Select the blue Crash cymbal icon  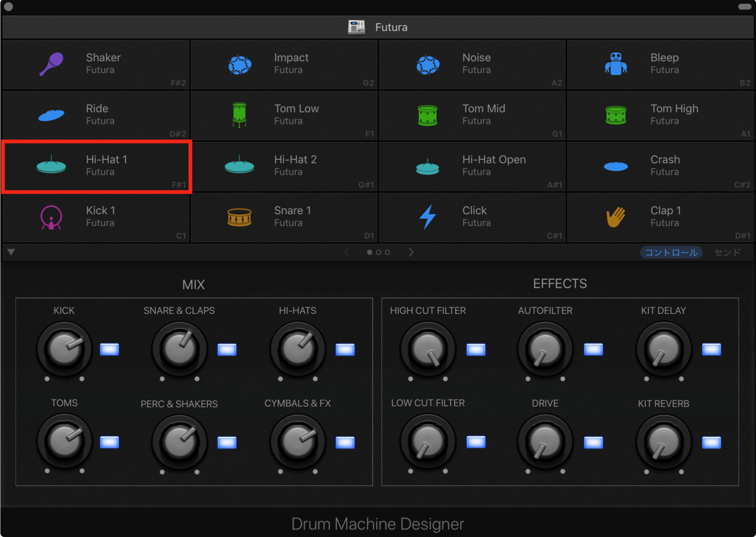616,166
